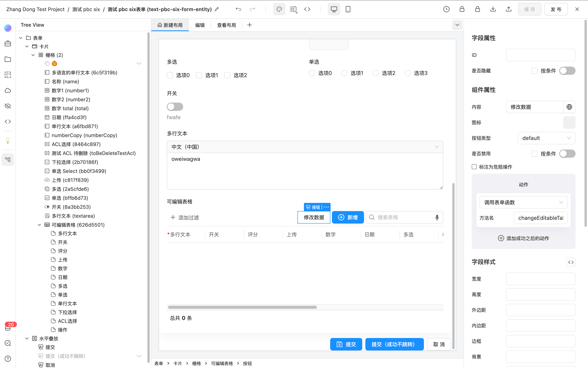Image resolution: width=588 pixels, height=368 pixels.
Task: Open the 字段样式 code editor icon
Action: point(571,262)
